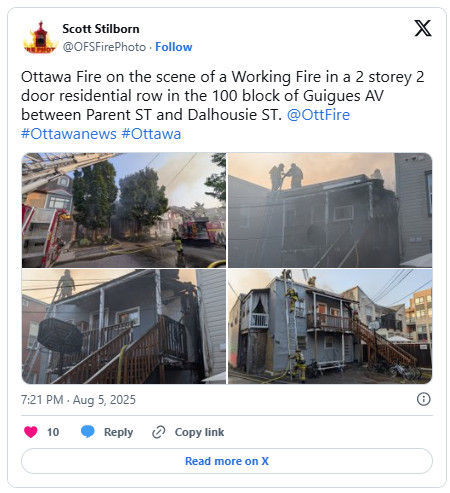This screenshot has width=450, height=493.
Task: Open fire truck street photo
Action: click(x=124, y=210)
